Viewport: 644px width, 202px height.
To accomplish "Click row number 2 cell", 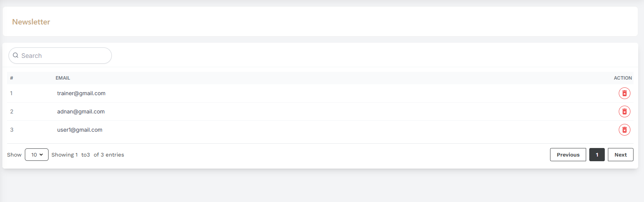I will [x=12, y=111].
